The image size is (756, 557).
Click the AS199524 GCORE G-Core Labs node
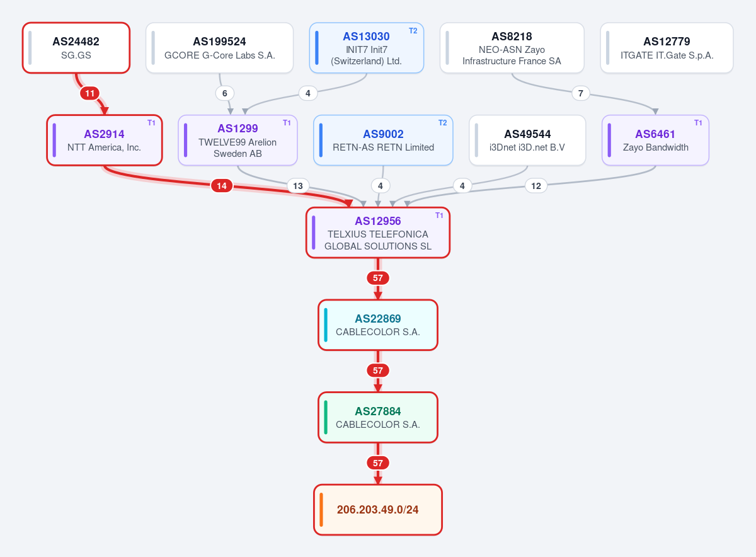click(219, 48)
